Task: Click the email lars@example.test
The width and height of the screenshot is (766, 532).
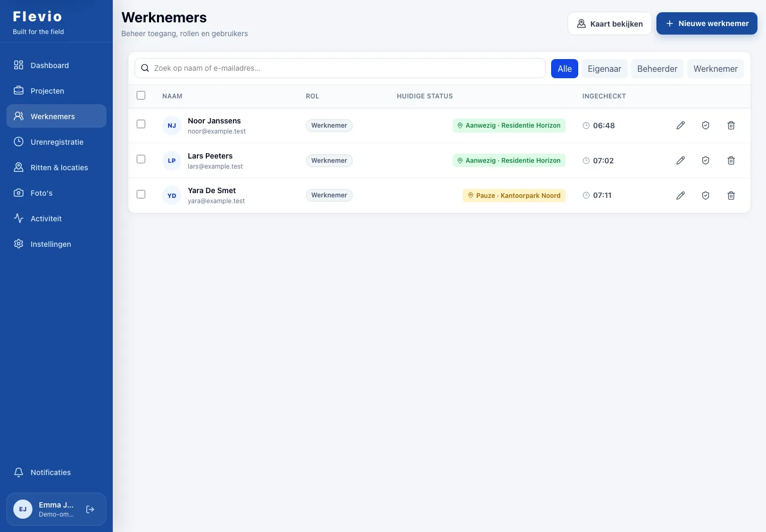Action: [x=215, y=167]
